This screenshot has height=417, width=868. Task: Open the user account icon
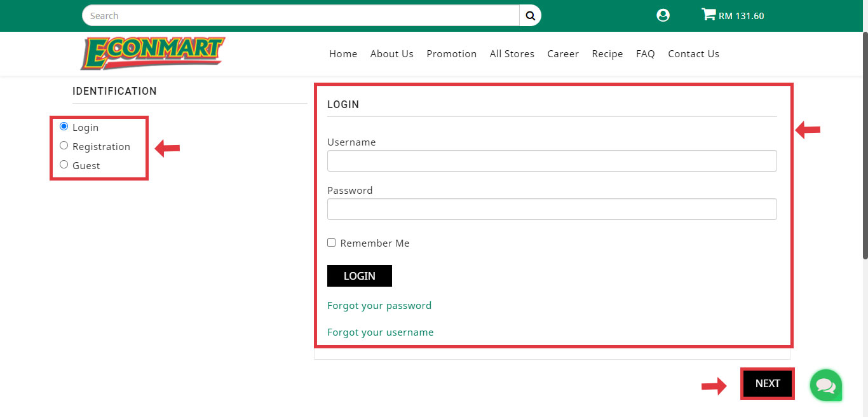pyautogui.click(x=663, y=15)
